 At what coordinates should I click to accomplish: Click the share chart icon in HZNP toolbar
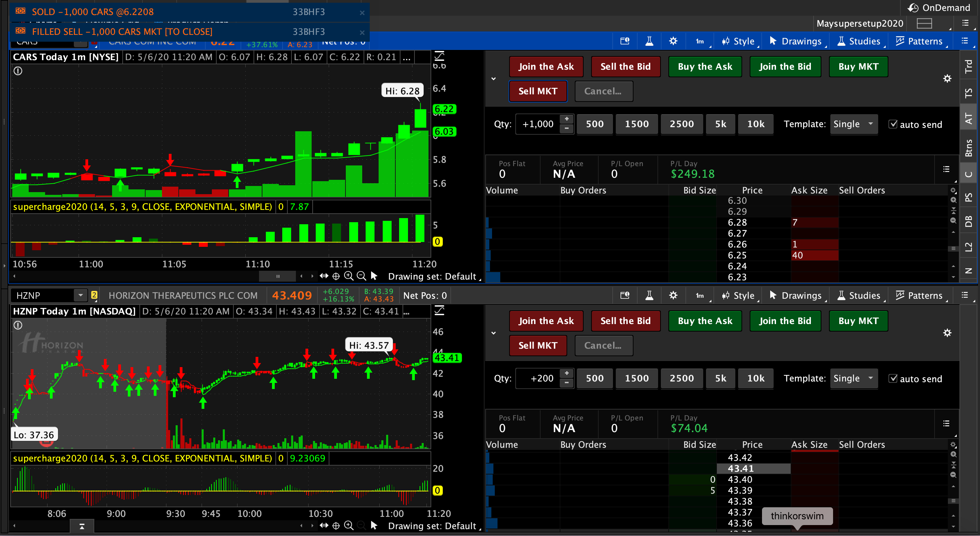tap(625, 295)
